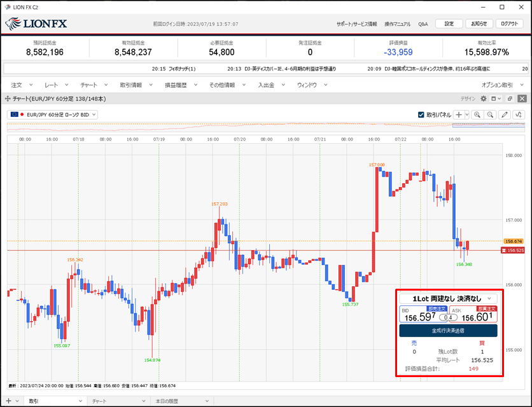This screenshot has height=407, width=532.
Task: Open the 入出金 menu
Action: tap(271, 85)
